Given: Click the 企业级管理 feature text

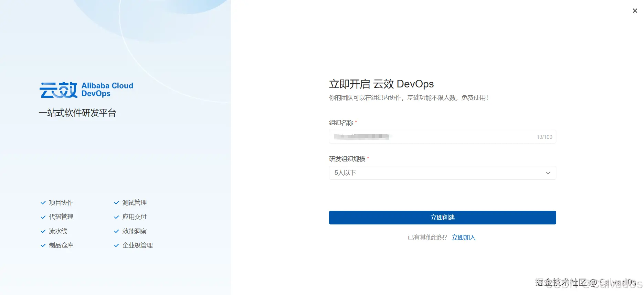Looking at the screenshot, I should point(138,245).
